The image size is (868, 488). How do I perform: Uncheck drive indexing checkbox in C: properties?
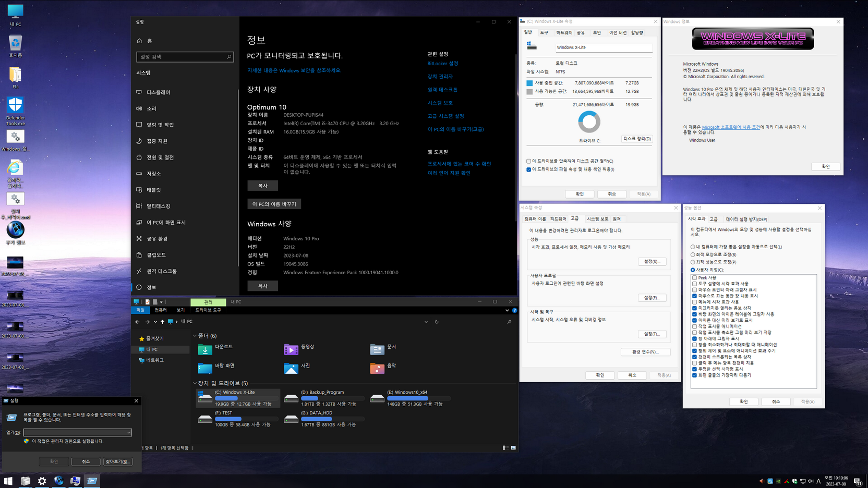pyautogui.click(x=528, y=169)
